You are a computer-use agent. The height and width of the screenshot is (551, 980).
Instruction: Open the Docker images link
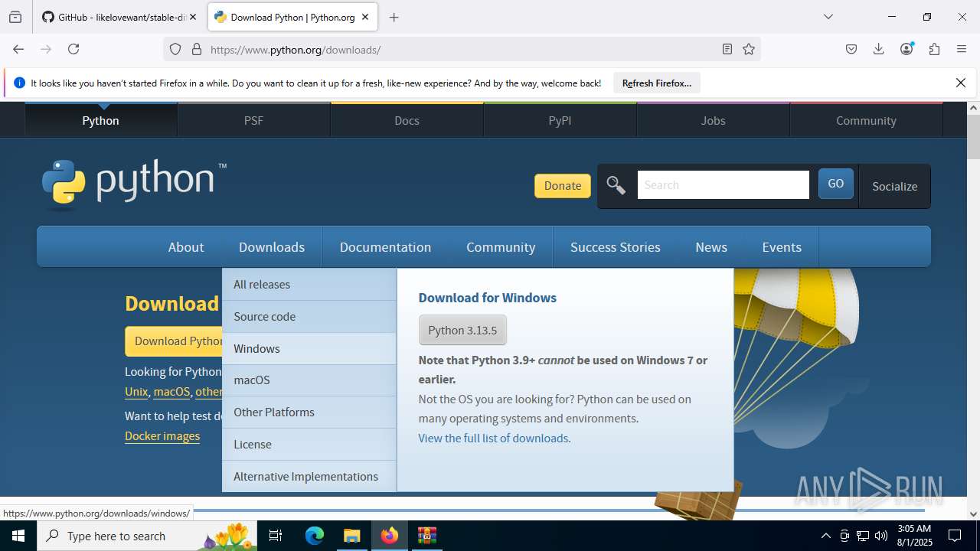point(162,436)
